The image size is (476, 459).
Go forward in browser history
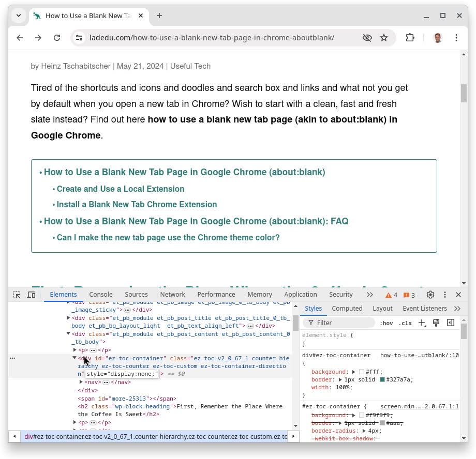click(x=38, y=38)
